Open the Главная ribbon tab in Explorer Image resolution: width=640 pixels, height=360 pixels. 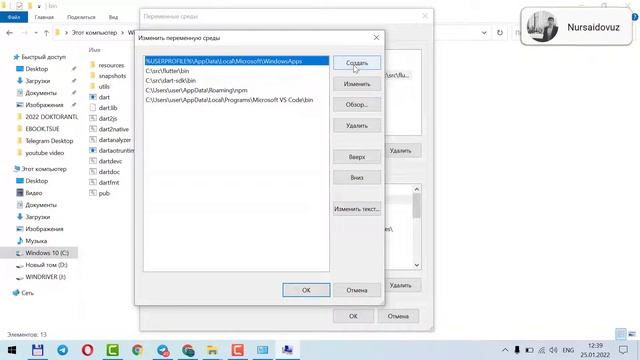pyautogui.click(x=44, y=17)
